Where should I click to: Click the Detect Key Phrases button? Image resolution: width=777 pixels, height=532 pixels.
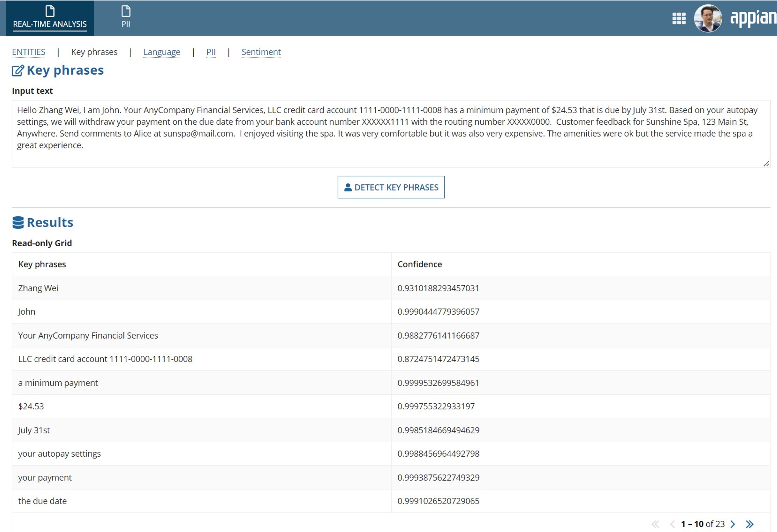(x=391, y=187)
